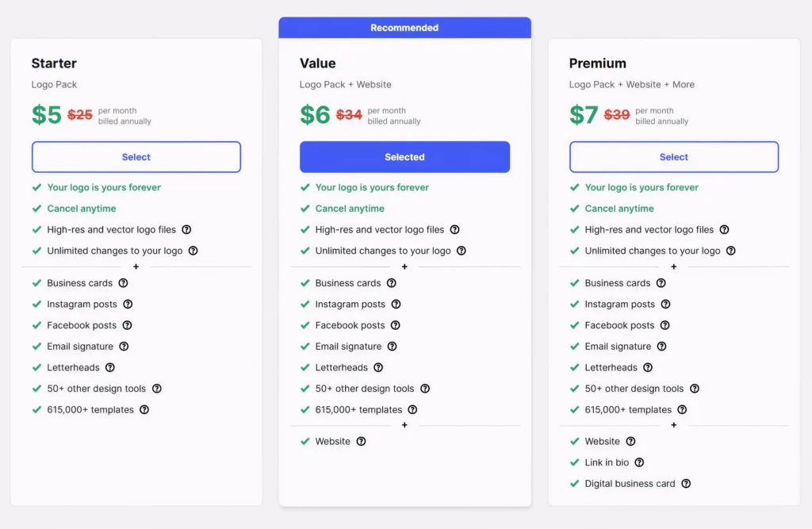Open the info icon beside Link in bio
This screenshot has width=812, height=529.
point(639,462)
